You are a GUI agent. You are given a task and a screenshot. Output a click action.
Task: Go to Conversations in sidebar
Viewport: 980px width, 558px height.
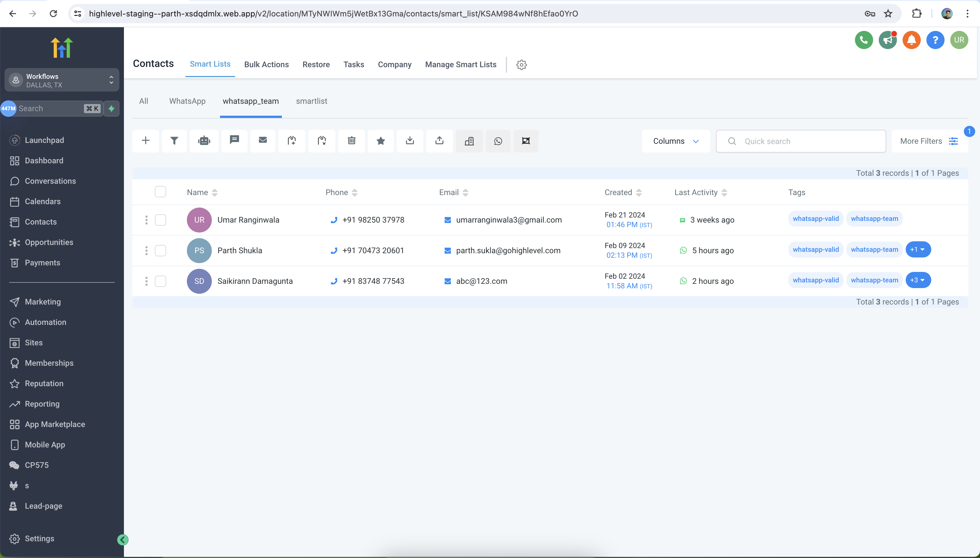coord(50,181)
